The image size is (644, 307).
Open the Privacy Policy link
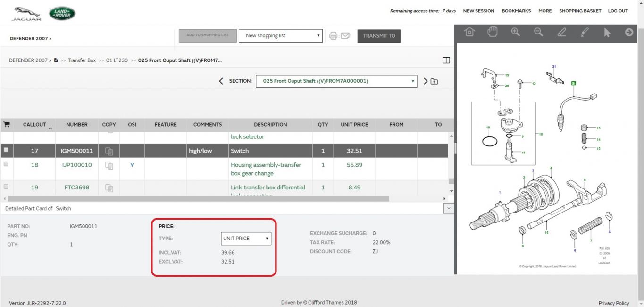(614, 303)
